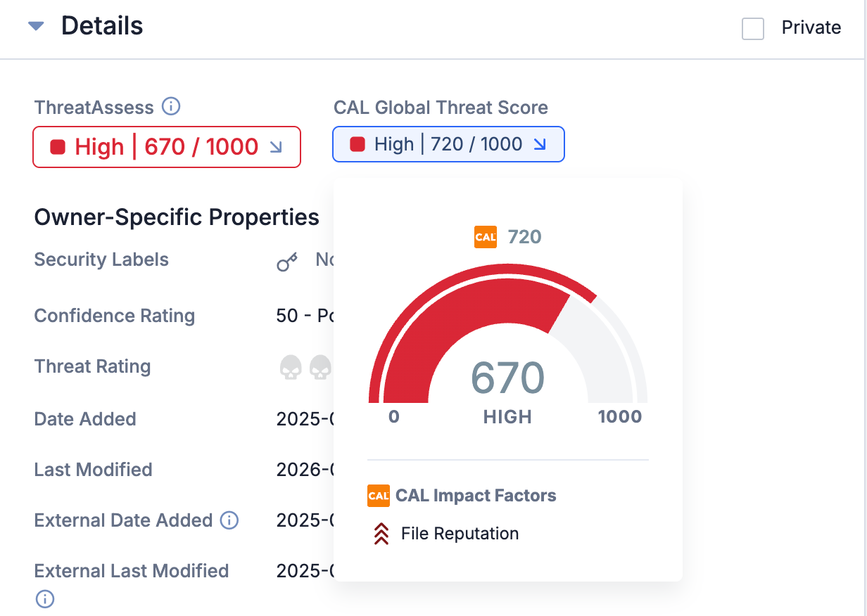The height and width of the screenshot is (616, 867).
Task: Click the arrow inside the CAL Global Threat Score badge
Action: 540,143
